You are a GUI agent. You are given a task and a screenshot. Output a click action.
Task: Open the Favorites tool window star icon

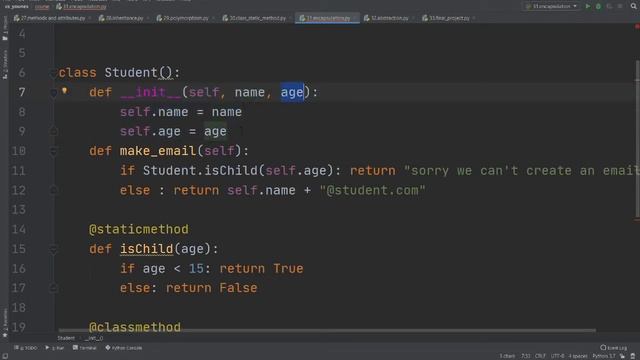point(5,336)
